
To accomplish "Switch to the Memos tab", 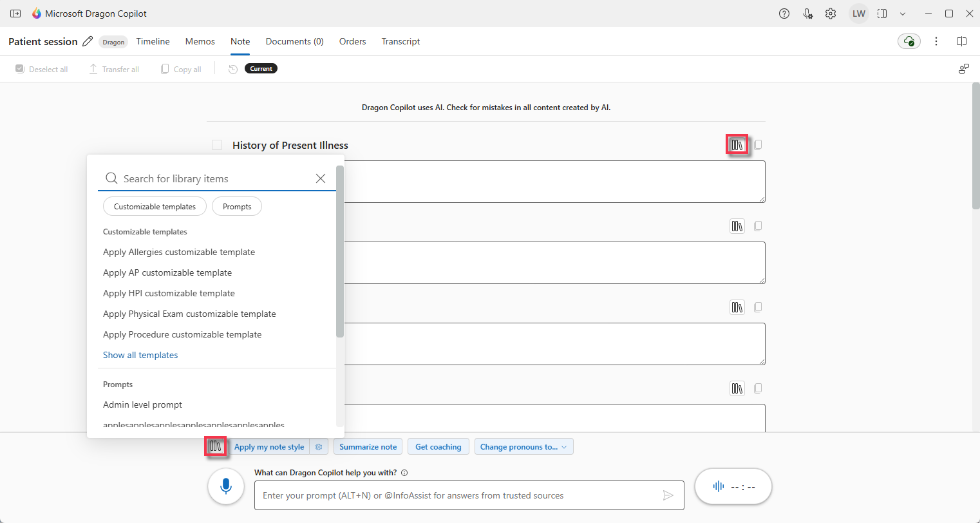I will 200,41.
